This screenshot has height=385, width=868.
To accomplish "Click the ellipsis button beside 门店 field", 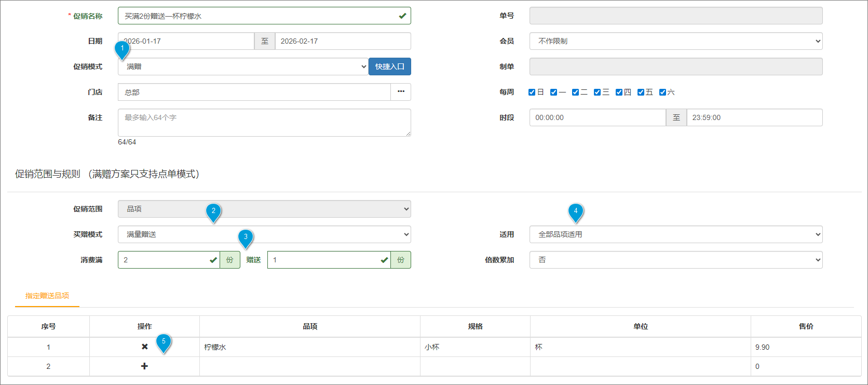I will pos(401,92).
